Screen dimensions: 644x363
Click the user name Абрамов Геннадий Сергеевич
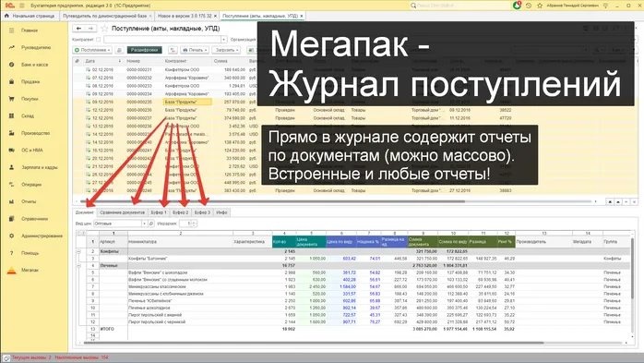tap(573, 6)
